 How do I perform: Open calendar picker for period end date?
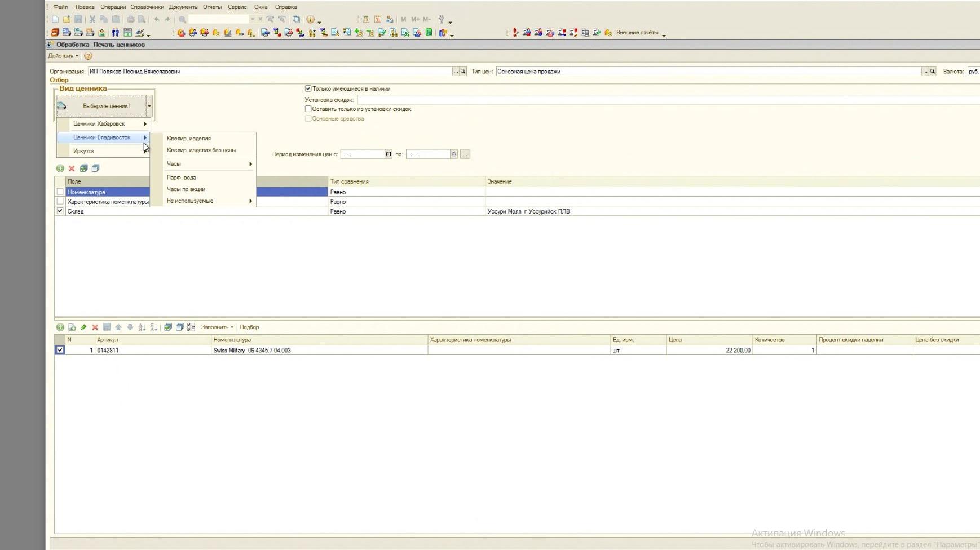pyautogui.click(x=453, y=154)
